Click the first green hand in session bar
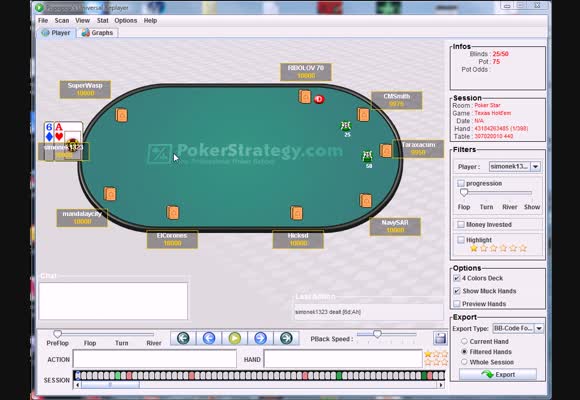 [x=118, y=376]
